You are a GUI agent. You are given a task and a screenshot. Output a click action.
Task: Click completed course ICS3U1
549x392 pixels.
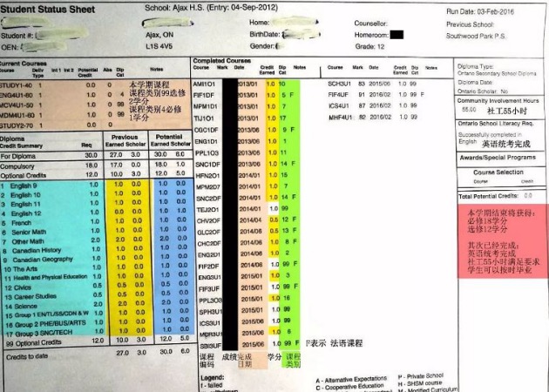(x=210, y=322)
